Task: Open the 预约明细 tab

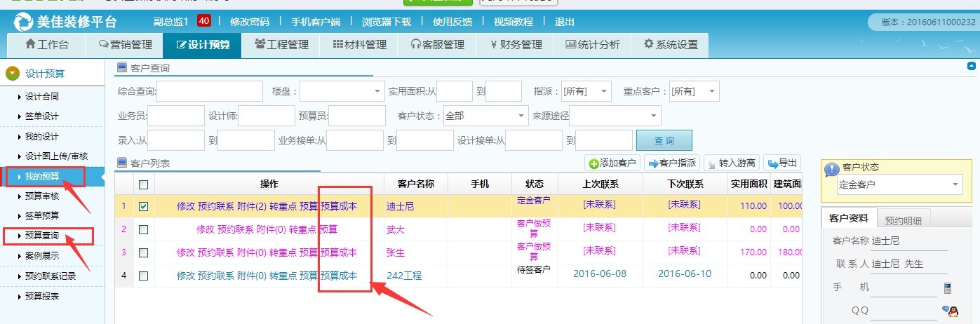Action: coord(903,220)
